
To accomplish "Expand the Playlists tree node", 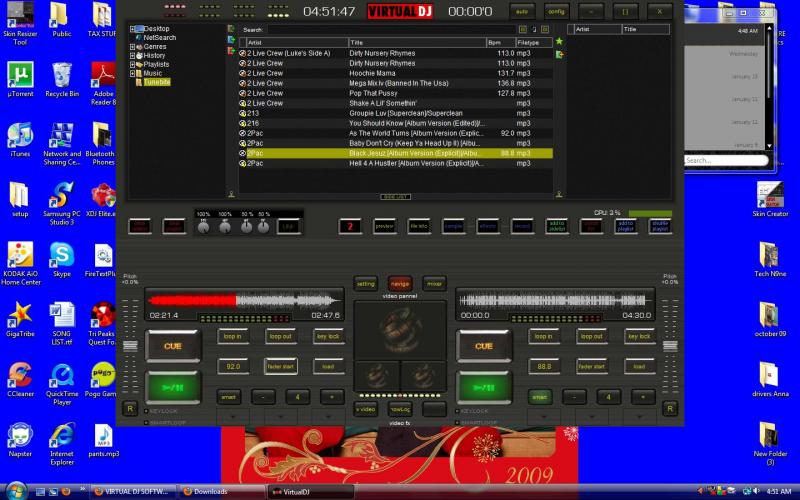I will coord(133,65).
